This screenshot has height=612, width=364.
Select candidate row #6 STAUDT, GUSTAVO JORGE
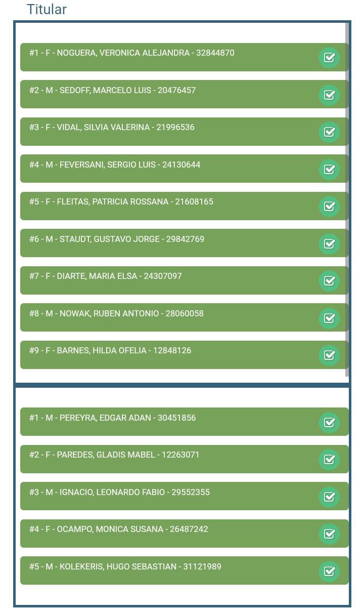point(152,243)
